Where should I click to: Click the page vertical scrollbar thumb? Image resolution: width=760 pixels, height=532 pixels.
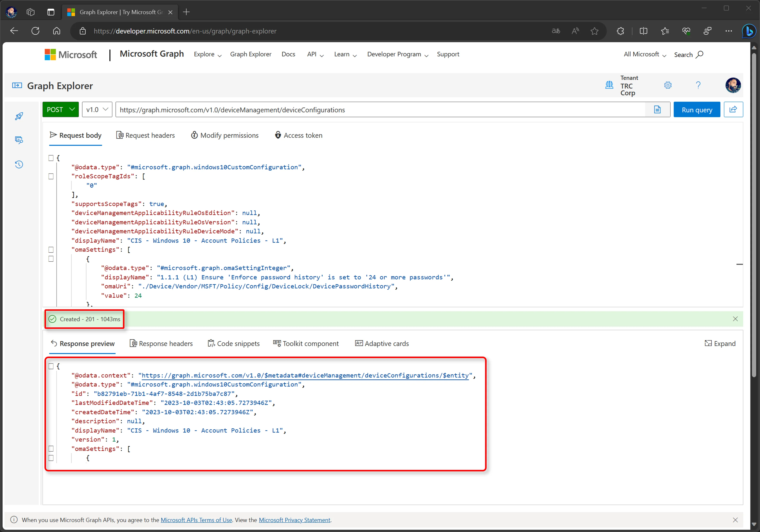(754, 215)
